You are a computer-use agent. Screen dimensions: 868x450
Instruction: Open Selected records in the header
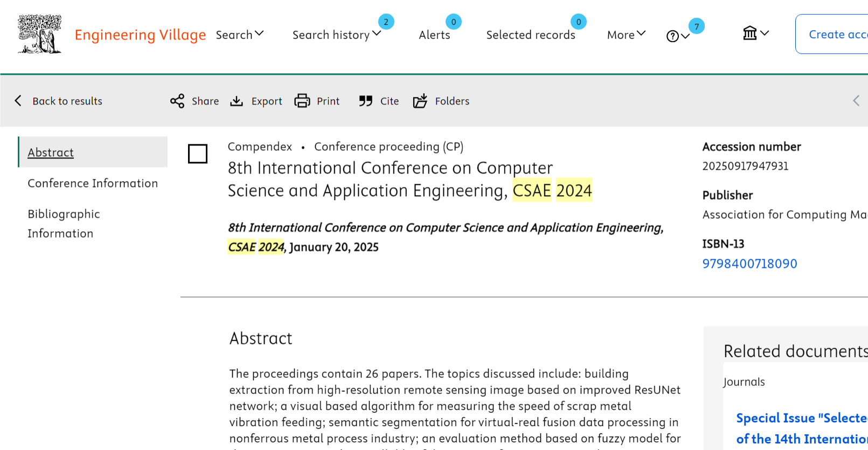click(531, 34)
